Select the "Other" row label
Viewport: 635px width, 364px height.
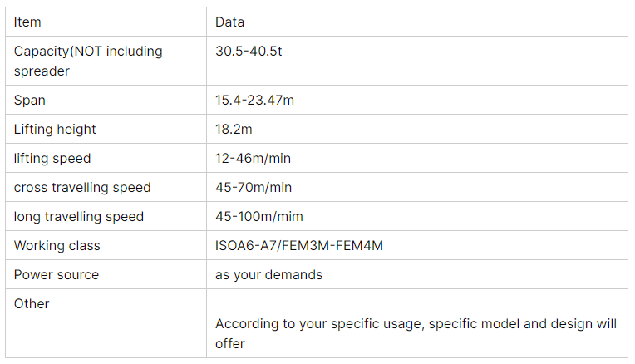pos(32,304)
